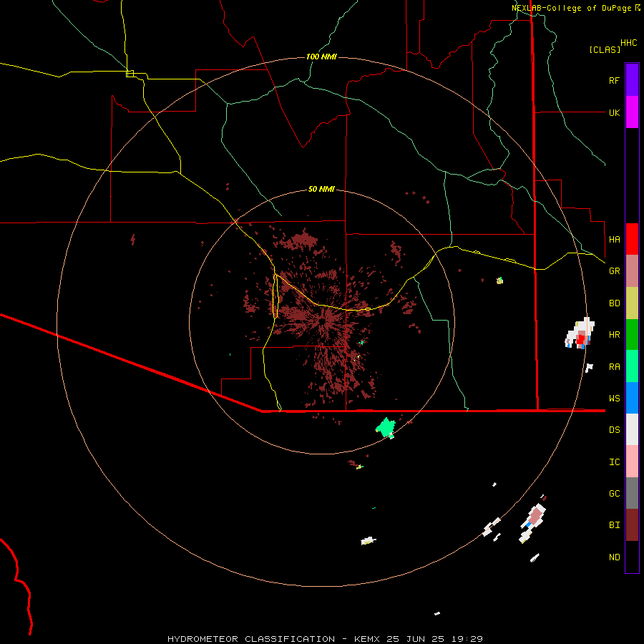This screenshot has width=644, height=644.
Task: Click the HYDROMETEOR CLASSIFICATION title text
Action: coord(251,639)
